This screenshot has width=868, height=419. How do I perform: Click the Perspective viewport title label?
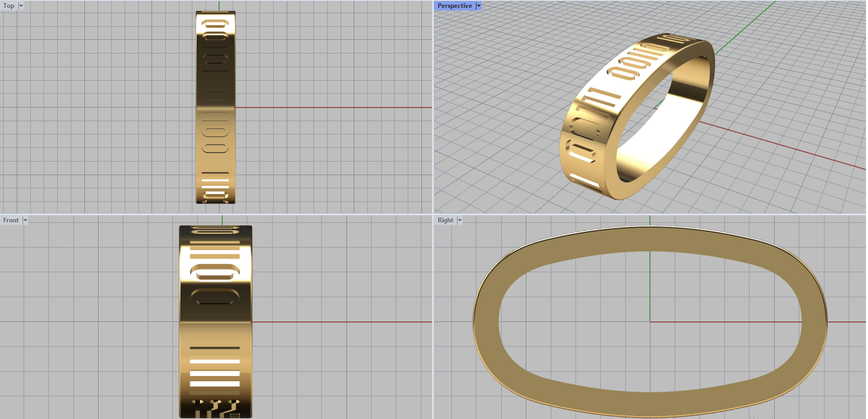454,6
